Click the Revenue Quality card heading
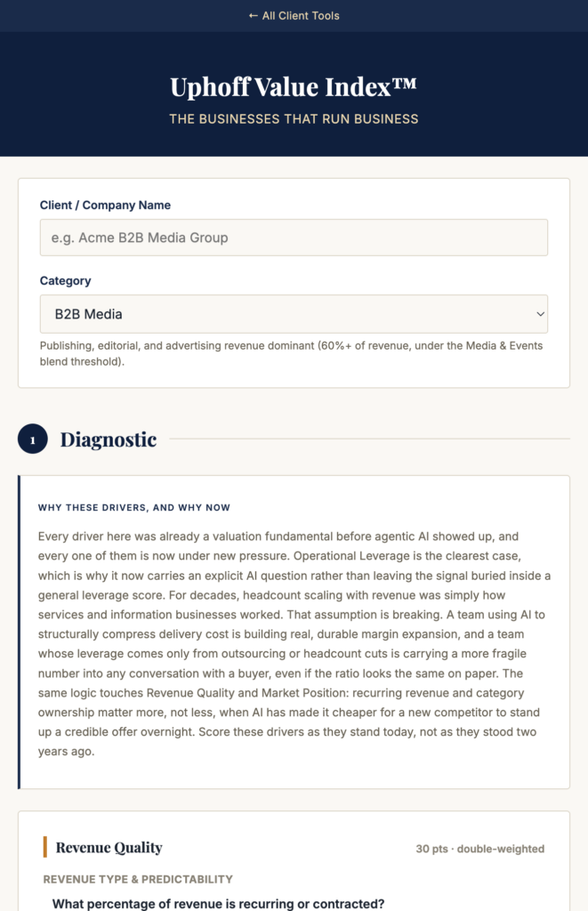 coord(109,848)
